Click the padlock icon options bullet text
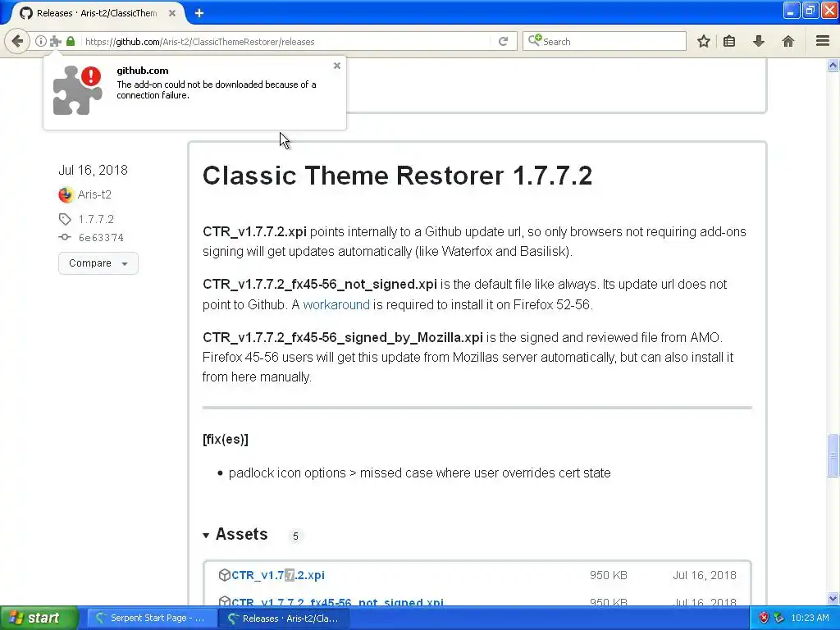Viewport: 840px width, 630px height. [419, 473]
